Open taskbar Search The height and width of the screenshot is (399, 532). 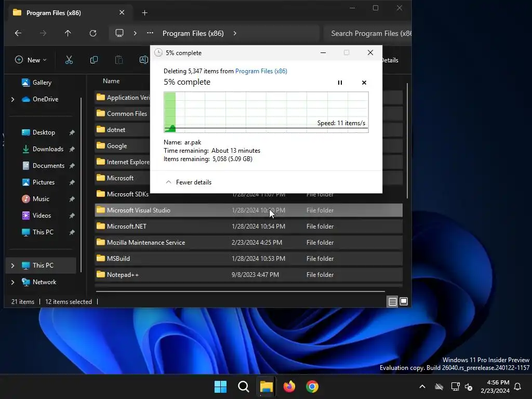click(243, 387)
